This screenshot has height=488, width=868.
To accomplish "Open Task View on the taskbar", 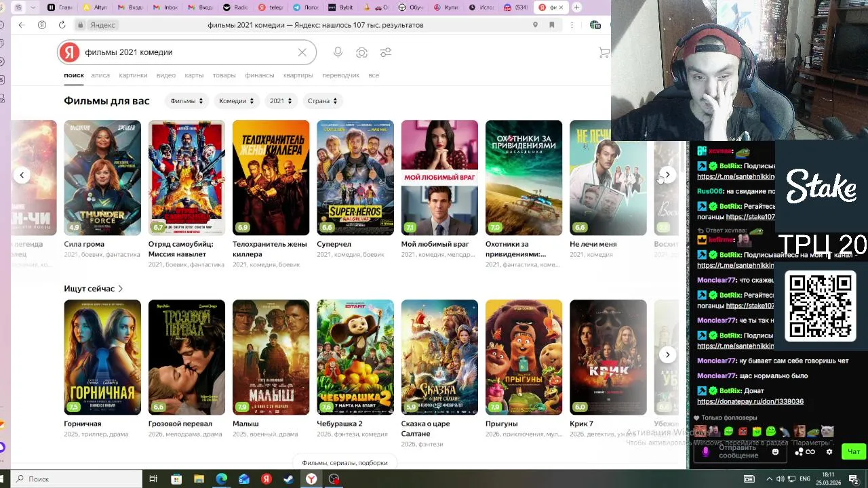I will pyautogui.click(x=153, y=479).
